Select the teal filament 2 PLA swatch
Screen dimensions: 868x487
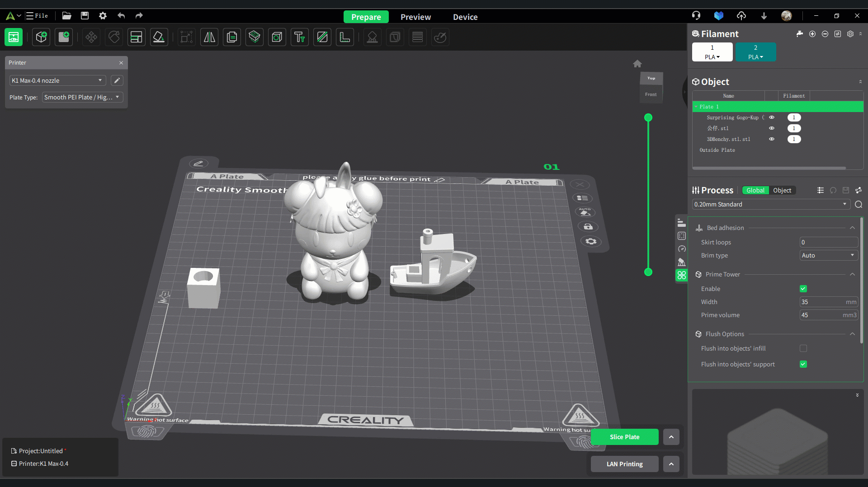(x=755, y=52)
